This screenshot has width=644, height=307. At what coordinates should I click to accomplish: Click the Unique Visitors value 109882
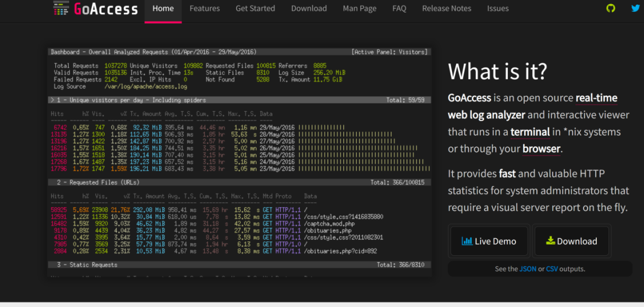pos(193,66)
